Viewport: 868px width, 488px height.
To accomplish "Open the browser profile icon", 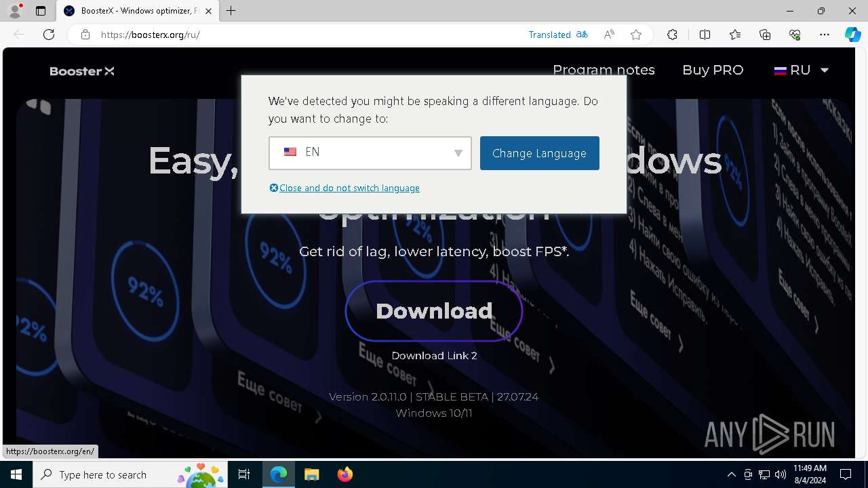I will pyautogui.click(x=15, y=11).
